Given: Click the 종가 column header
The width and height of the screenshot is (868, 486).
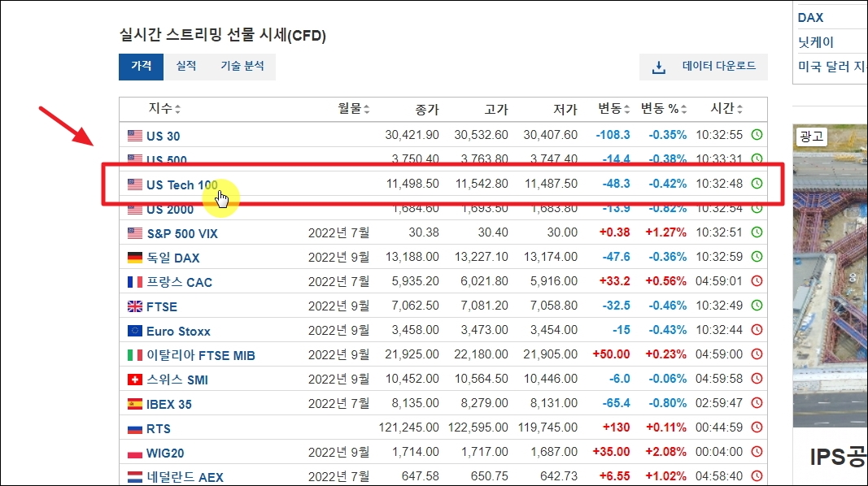Looking at the screenshot, I should click(x=427, y=110).
